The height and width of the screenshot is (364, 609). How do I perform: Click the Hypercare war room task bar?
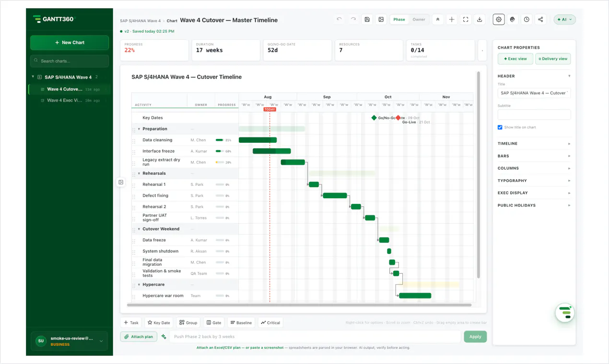[415, 296]
